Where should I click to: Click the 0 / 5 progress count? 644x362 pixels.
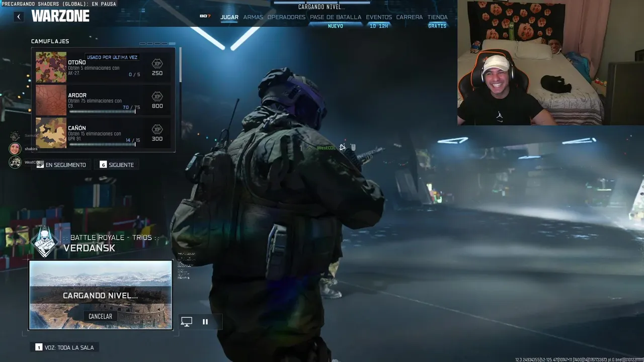coord(134,74)
